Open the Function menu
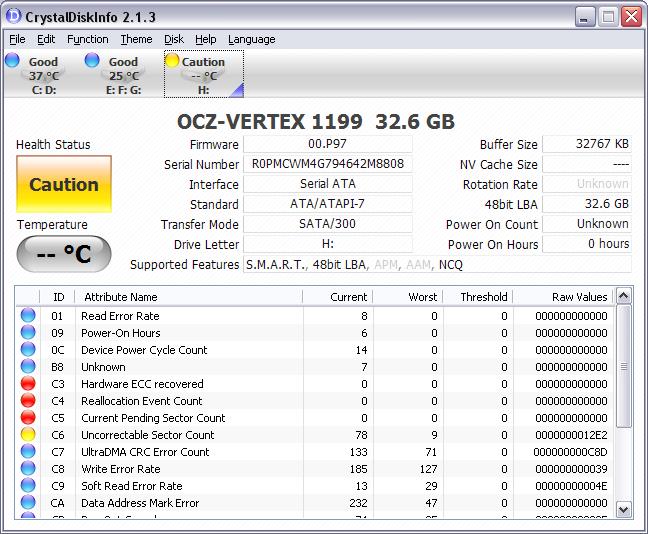This screenshot has height=534, width=648. coord(88,39)
